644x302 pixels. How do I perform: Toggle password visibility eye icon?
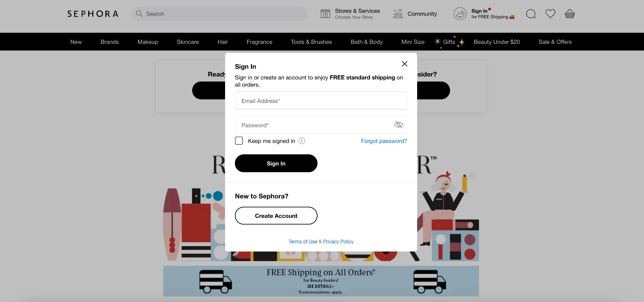[398, 125]
